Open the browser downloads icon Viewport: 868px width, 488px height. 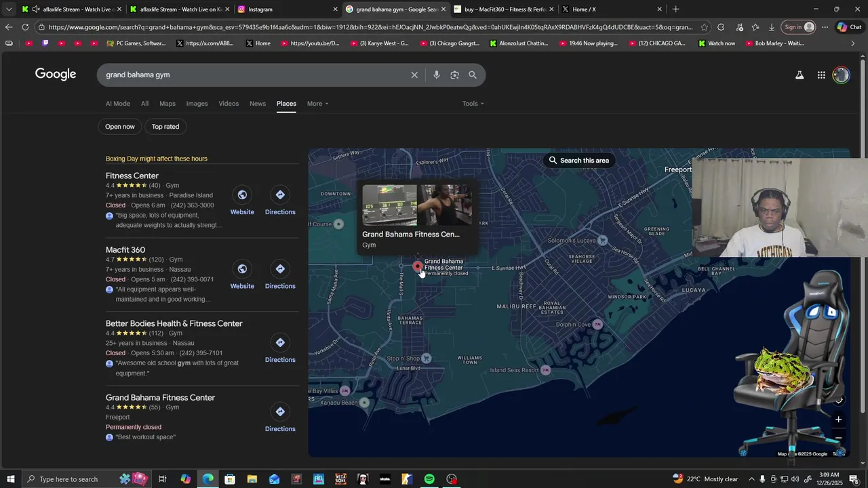point(772,27)
